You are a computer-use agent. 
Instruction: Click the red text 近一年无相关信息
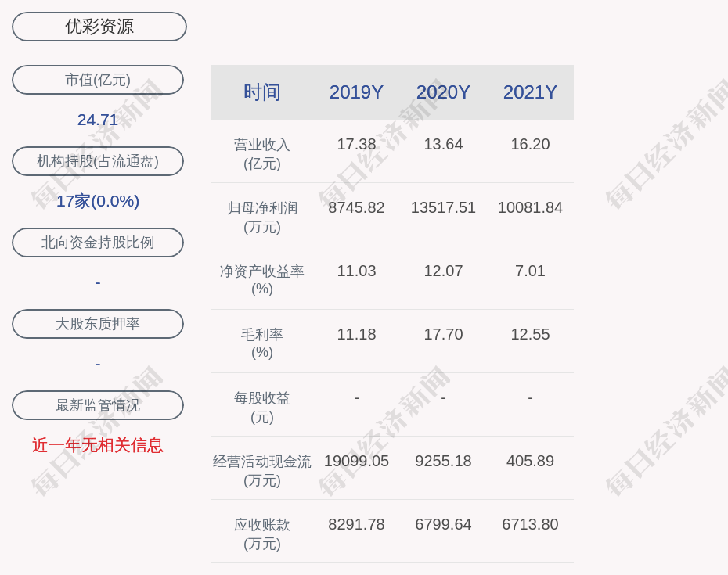pos(98,445)
